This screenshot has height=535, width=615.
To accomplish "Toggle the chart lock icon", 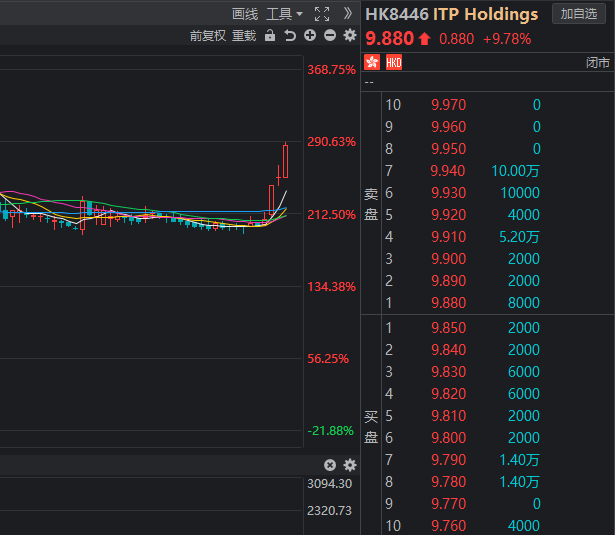I will (270, 35).
